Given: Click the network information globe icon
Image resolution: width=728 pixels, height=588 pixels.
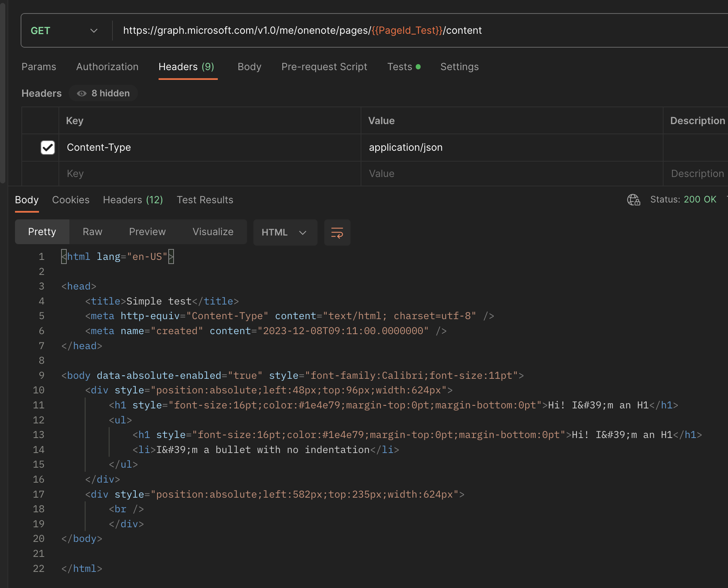Looking at the screenshot, I should point(633,199).
